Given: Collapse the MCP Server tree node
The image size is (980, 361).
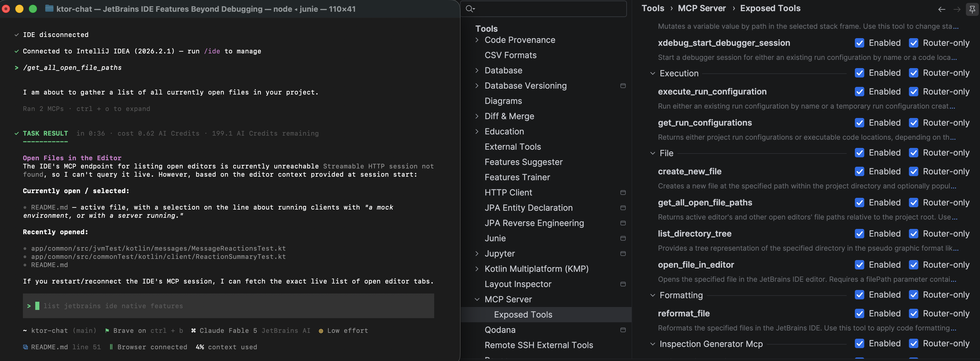Looking at the screenshot, I should coord(477,299).
